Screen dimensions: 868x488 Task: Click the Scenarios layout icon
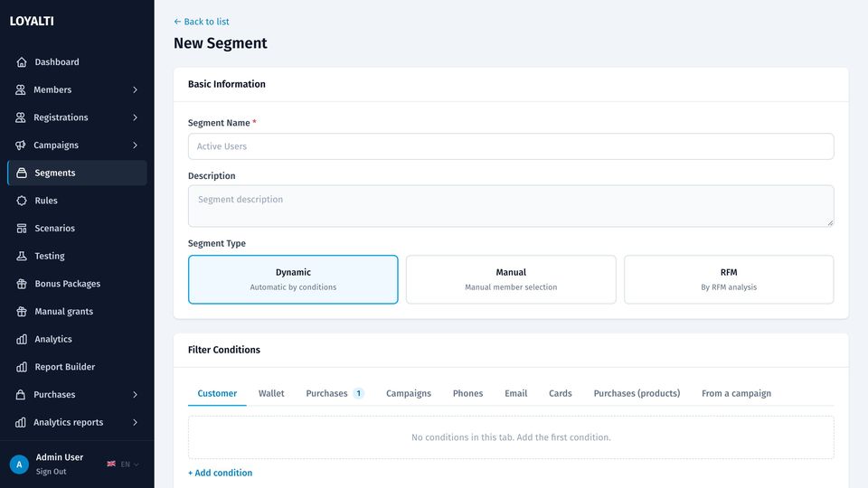[x=22, y=228]
